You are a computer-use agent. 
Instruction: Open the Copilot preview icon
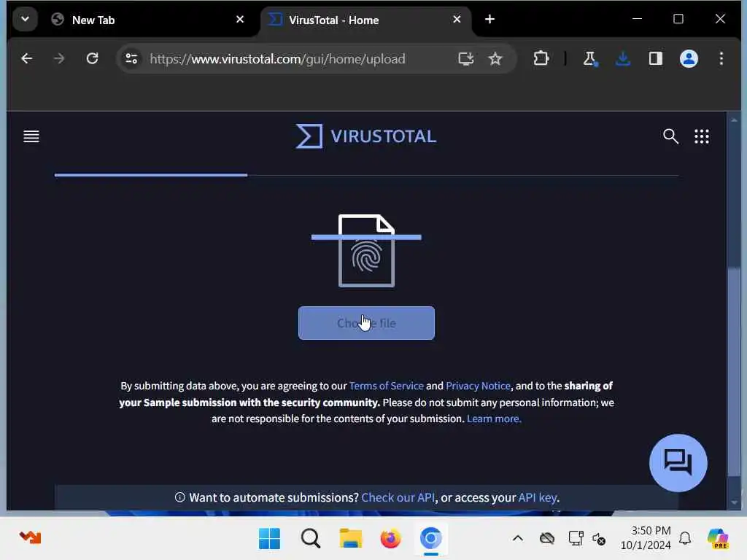(x=718, y=539)
